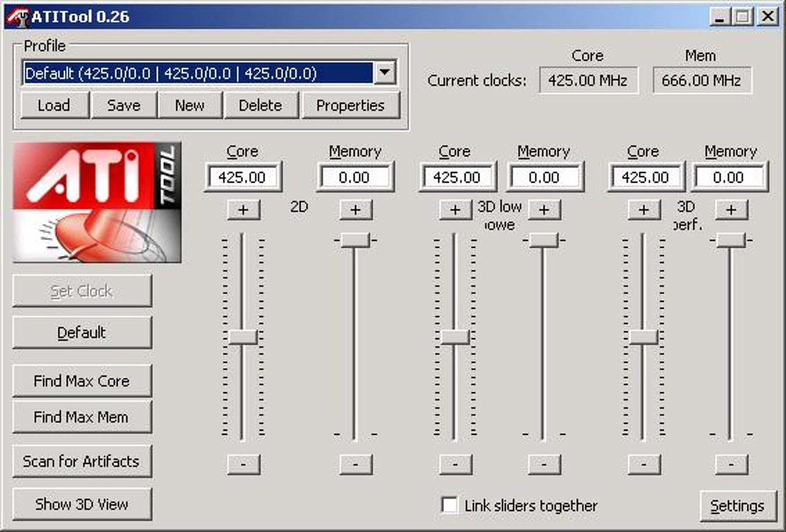This screenshot has width=786, height=532.
Task: Close the ATITool window
Action: pos(768,17)
